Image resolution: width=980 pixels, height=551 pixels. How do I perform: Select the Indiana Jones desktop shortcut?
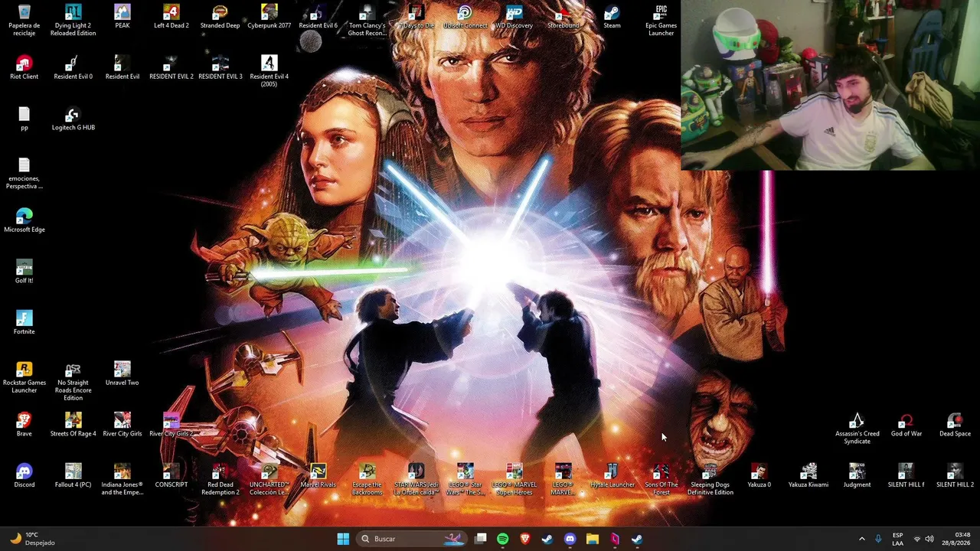pos(122,479)
